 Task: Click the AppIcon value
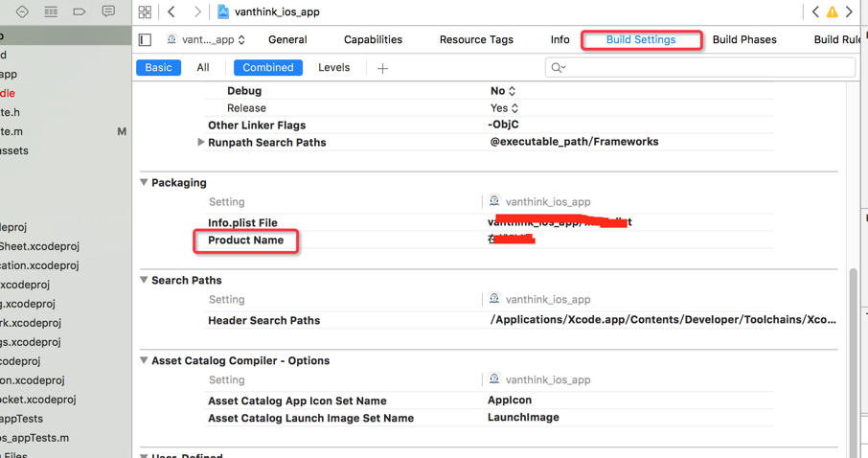510,400
